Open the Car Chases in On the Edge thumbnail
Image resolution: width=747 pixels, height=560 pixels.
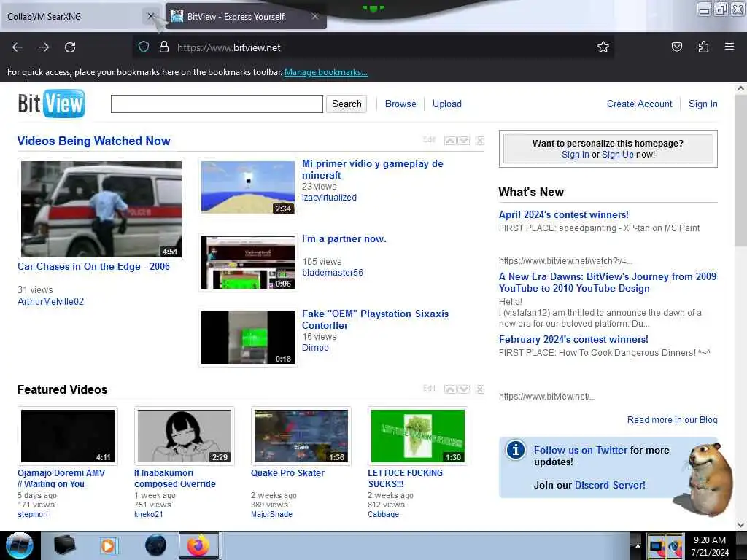click(x=101, y=209)
